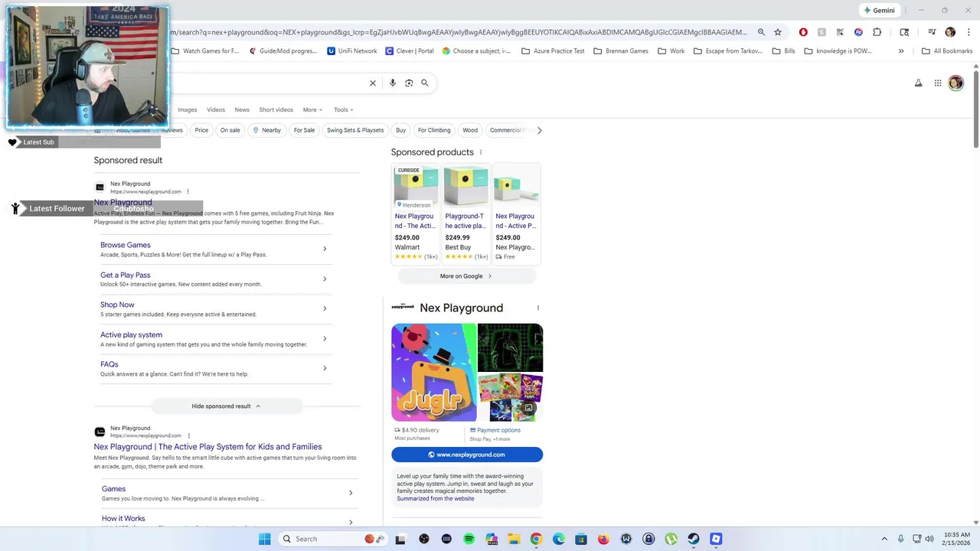The width and height of the screenshot is (980, 551).
Task: Open Search Labs flask icon
Action: [x=919, y=83]
